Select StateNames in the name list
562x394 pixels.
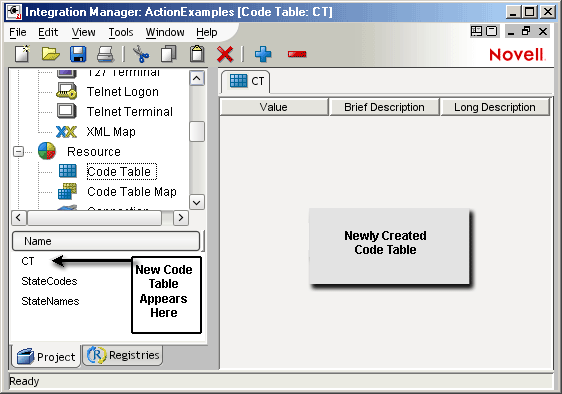pyautogui.click(x=50, y=301)
